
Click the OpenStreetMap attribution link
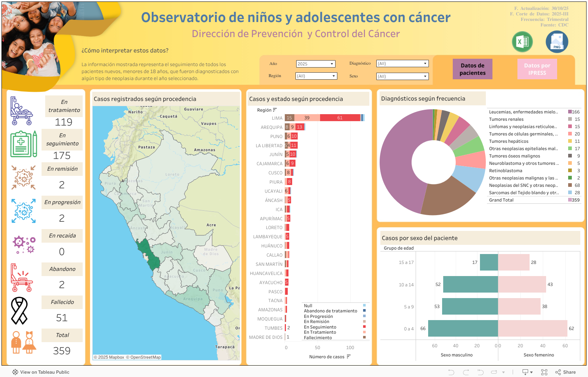click(x=145, y=357)
